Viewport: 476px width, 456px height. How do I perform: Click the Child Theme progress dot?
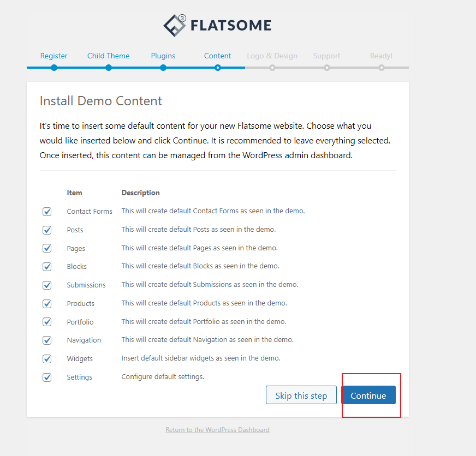pyautogui.click(x=109, y=68)
